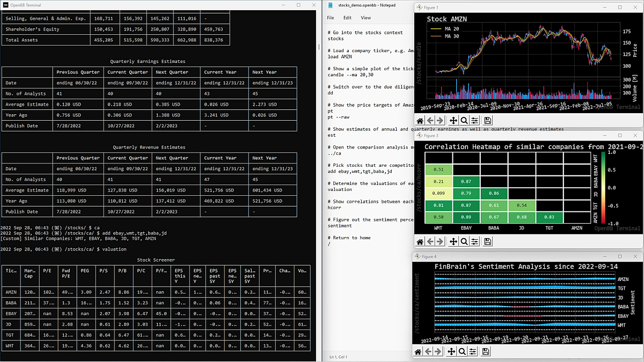
Task: Open the Edit menu in Notepad
Action: pyautogui.click(x=348, y=18)
